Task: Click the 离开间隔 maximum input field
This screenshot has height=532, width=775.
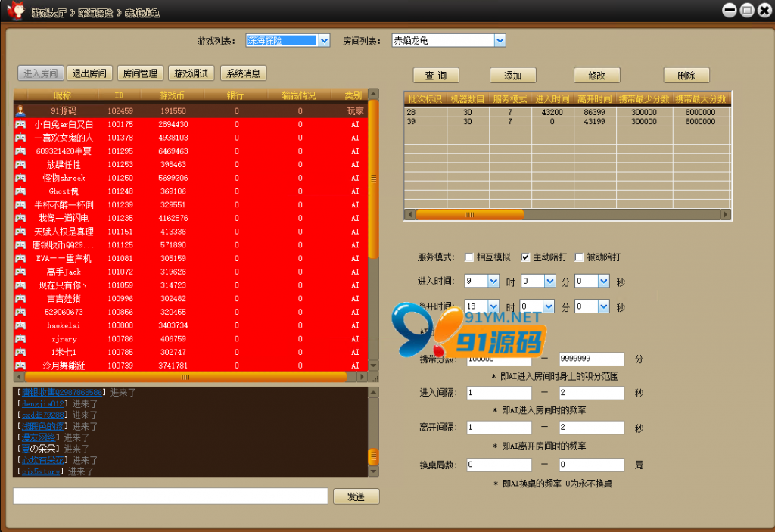Action: [591, 427]
